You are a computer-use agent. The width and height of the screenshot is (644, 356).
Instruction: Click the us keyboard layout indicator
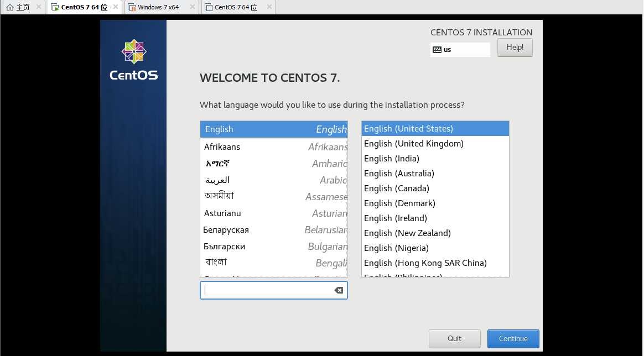(x=460, y=50)
